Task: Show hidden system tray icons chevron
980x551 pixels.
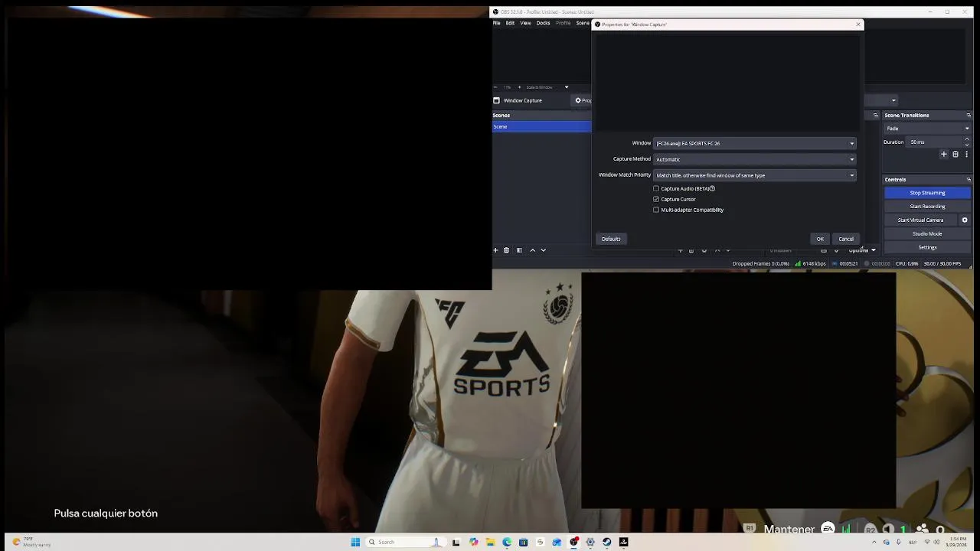Action: (874, 542)
